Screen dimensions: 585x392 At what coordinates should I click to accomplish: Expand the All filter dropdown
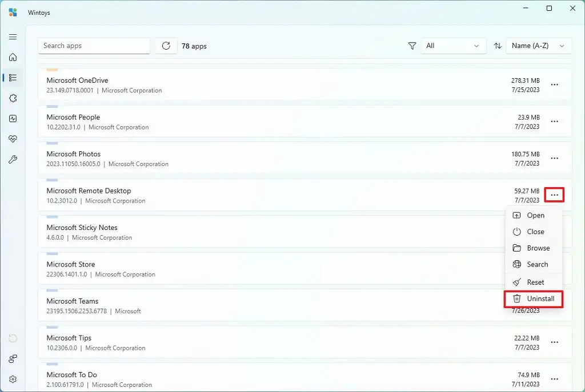[x=453, y=46]
